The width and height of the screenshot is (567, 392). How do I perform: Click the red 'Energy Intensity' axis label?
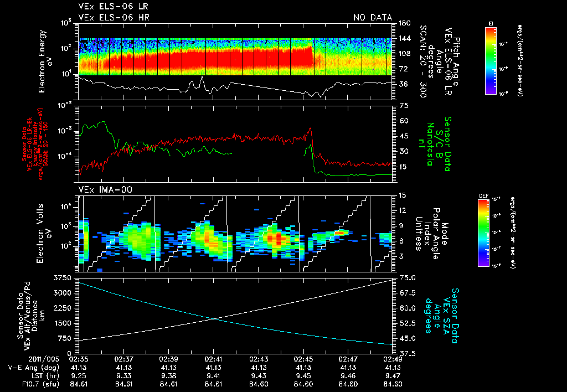[x=35, y=143]
